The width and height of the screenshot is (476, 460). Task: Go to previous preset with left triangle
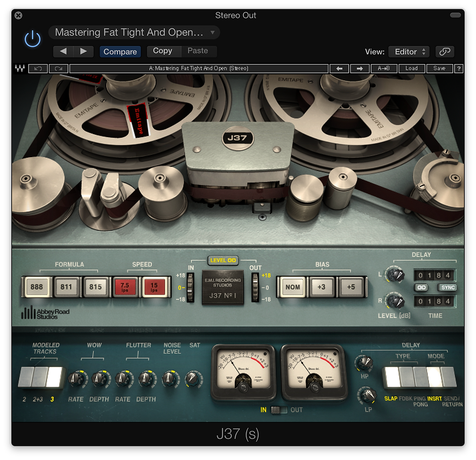pyautogui.click(x=63, y=51)
